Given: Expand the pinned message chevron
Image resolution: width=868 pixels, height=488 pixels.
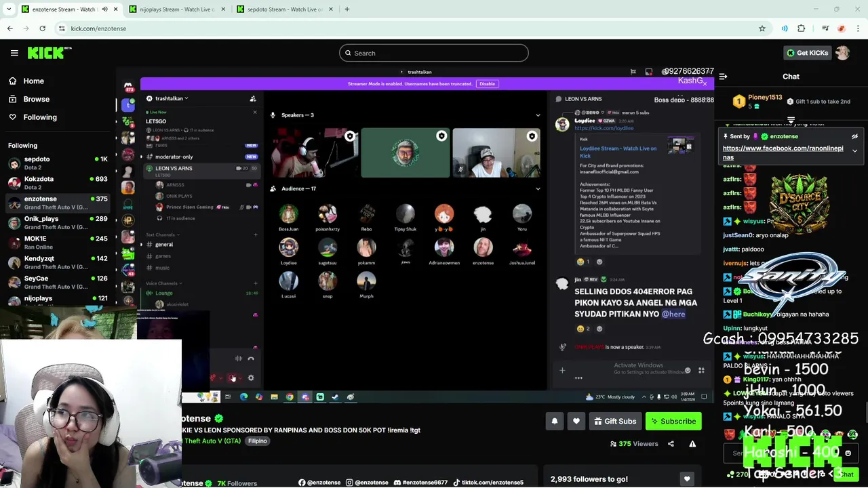Looking at the screenshot, I should tap(855, 150).
